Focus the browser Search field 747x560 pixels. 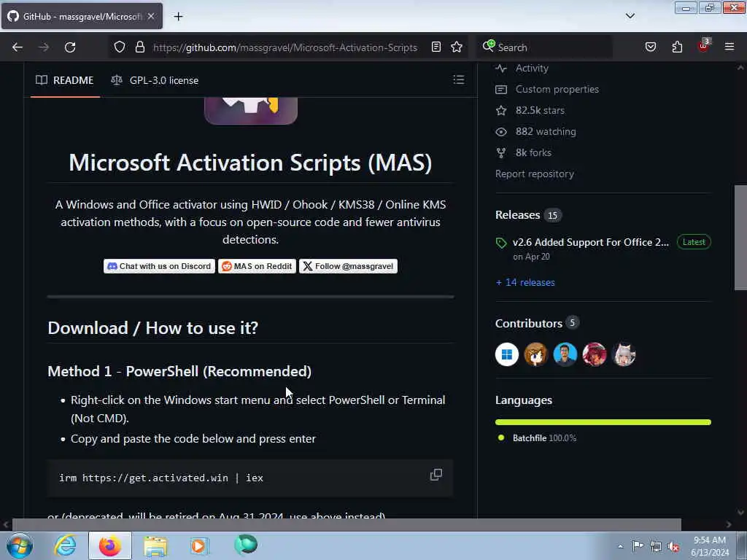[544, 47]
